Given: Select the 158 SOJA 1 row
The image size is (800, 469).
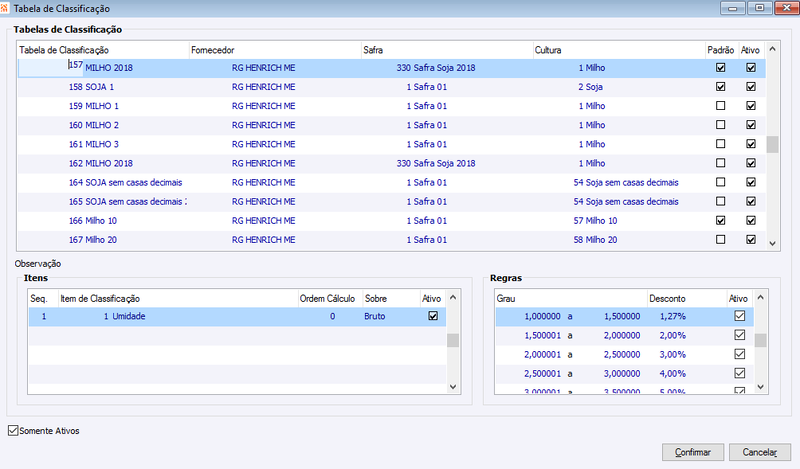Looking at the screenshot, I should [392, 87].
